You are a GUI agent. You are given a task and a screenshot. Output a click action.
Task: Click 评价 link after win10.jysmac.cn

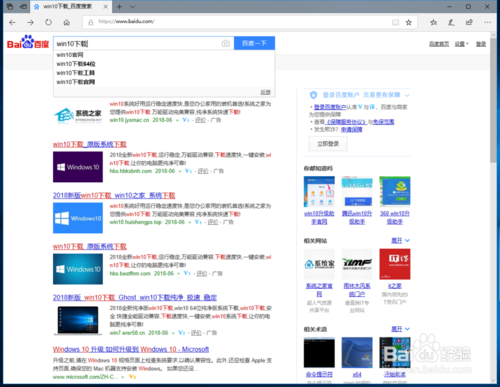200,120
